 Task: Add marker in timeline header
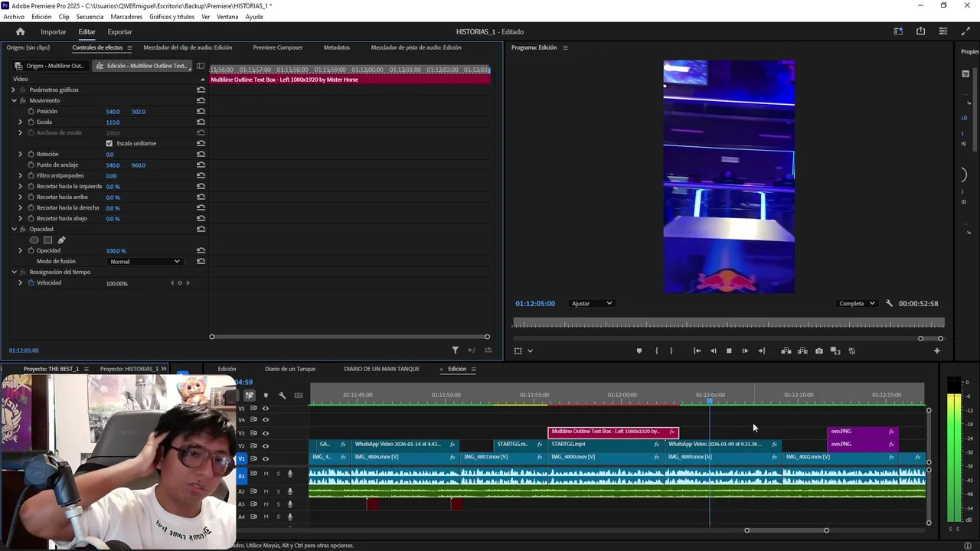coord(266,395)
